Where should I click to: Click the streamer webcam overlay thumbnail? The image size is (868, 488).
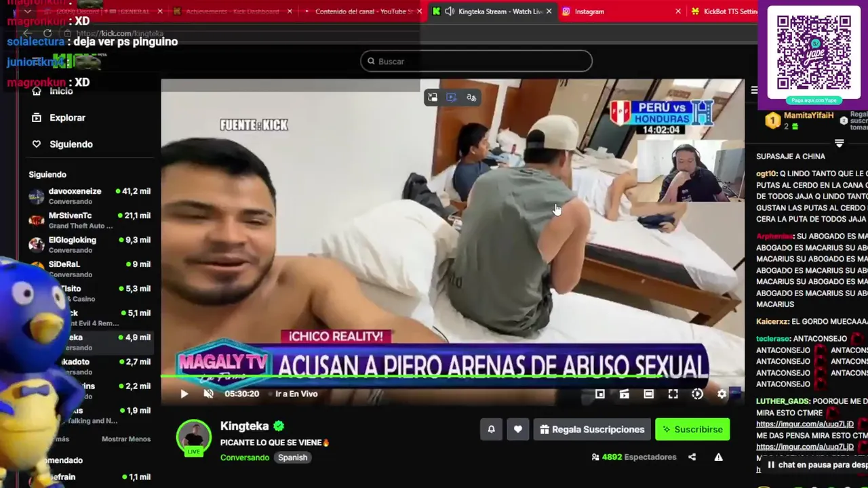(692, 171)
